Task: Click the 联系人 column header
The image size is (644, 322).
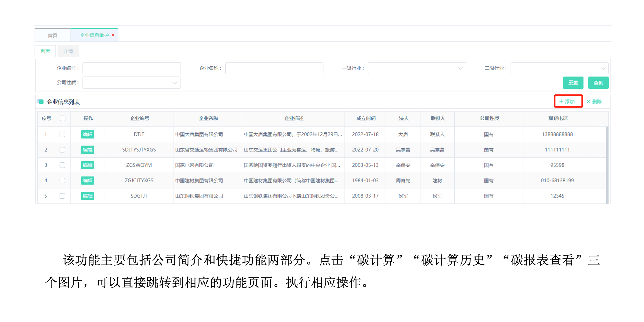Action: 437,118
